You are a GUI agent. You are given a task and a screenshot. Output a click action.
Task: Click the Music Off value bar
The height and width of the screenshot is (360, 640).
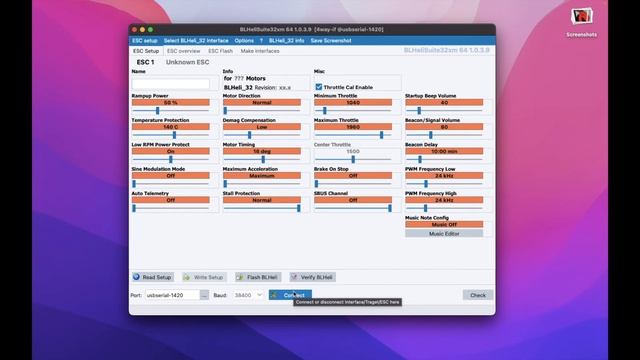coord(444,224)
